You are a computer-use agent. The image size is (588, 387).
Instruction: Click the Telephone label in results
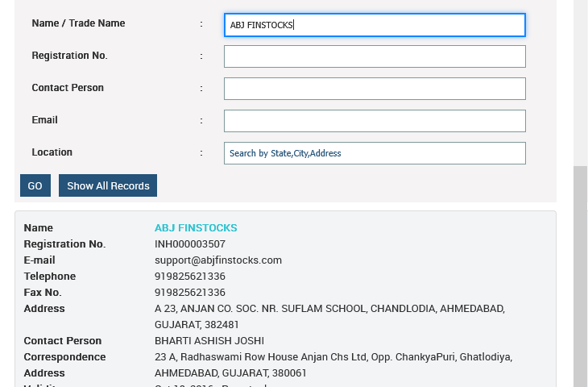tap(49, 277)
